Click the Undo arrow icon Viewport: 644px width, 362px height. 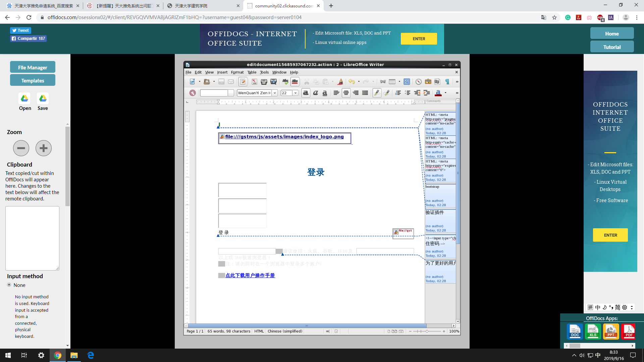click(x=351, y=82)
